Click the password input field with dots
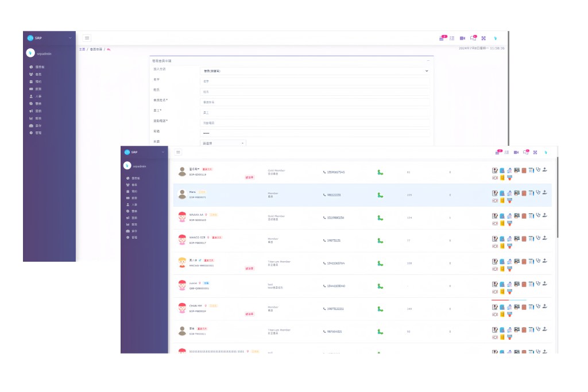 pos(314,133)
